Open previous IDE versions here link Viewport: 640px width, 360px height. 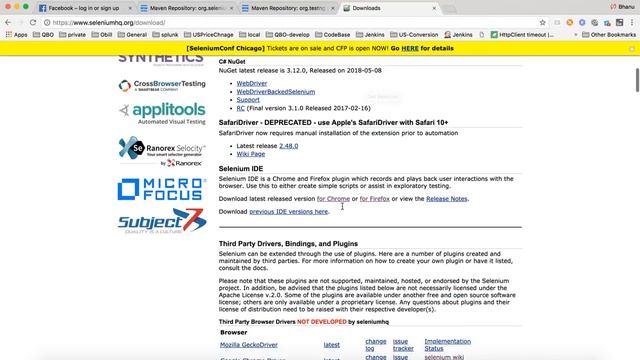289,211
